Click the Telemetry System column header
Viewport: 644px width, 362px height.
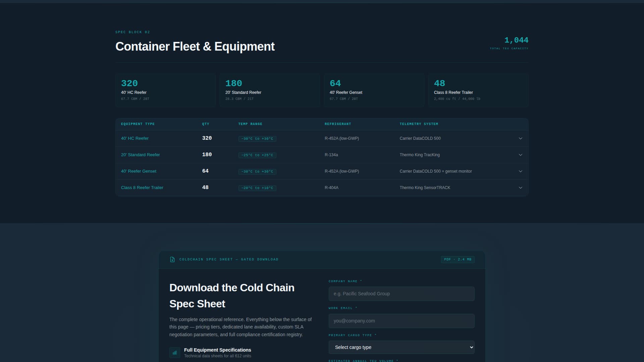point(419,124)
